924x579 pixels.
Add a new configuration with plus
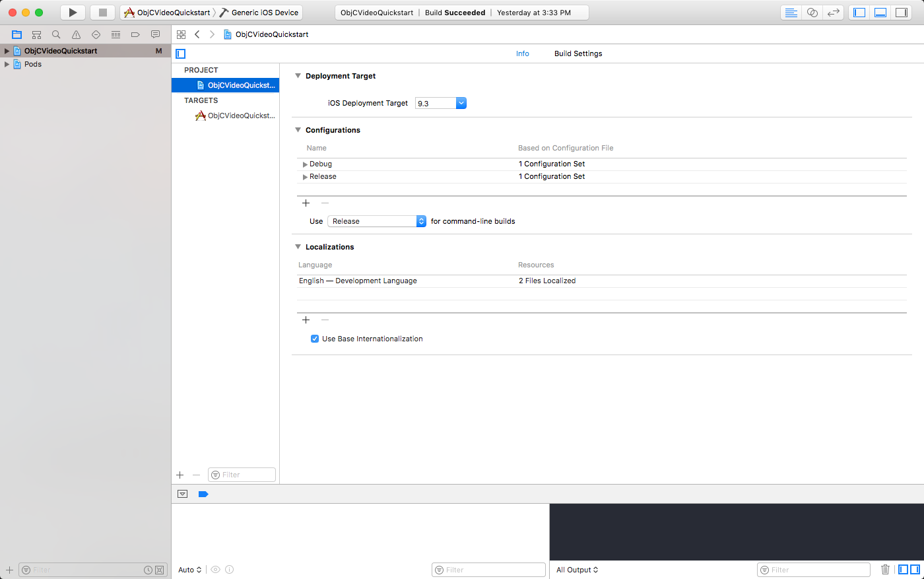coord(306,203)
